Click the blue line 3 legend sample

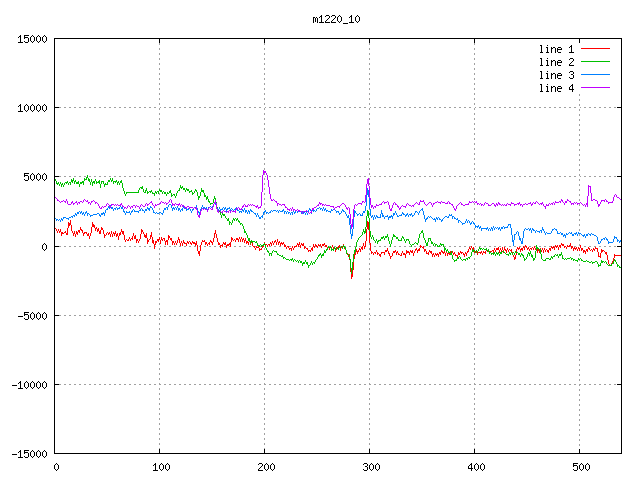coord(596,75)
